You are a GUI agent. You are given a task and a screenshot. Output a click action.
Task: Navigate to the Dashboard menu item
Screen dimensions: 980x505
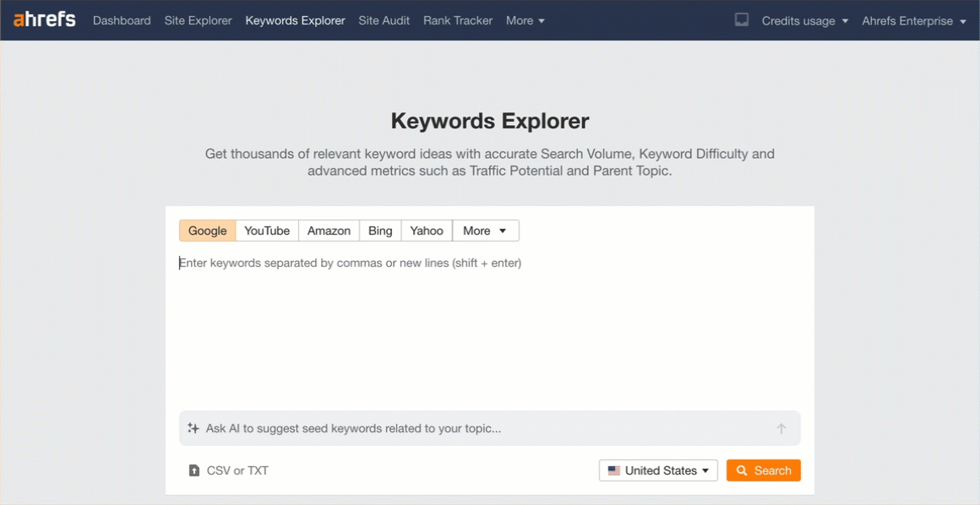coord(122,20)
